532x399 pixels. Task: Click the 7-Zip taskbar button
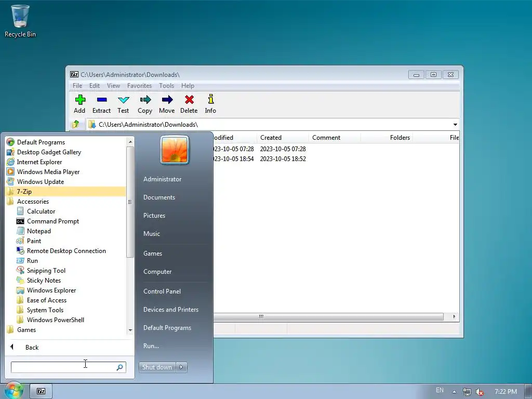coord(41,391)
